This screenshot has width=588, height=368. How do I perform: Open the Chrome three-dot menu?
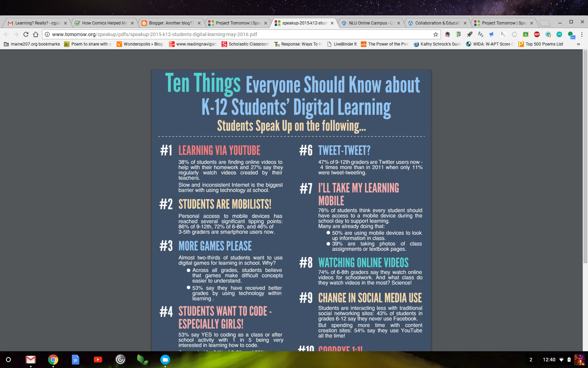tap(582, 34)
